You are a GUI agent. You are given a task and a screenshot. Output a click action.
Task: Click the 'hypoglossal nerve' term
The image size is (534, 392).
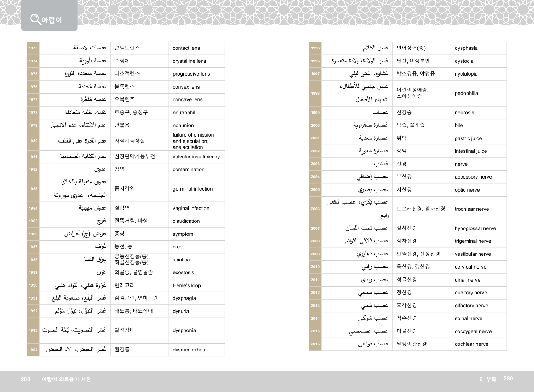pos(475,228)
